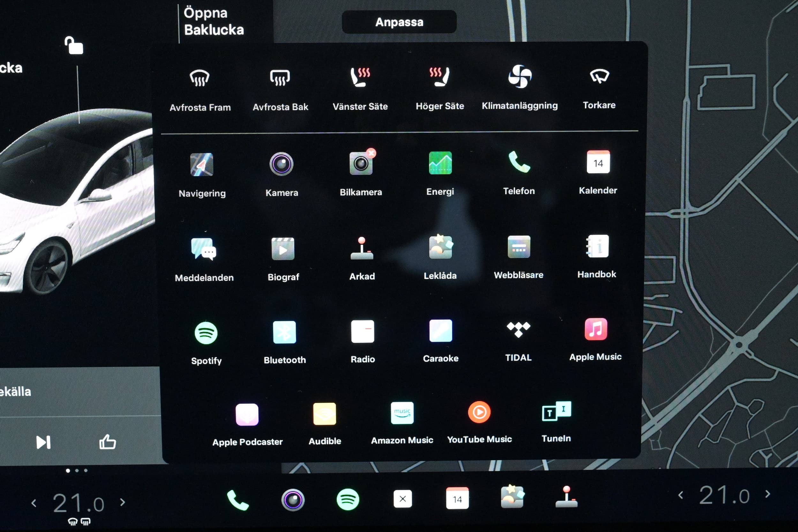The image size is (798, 532).
Task: Tap the Spotify icon in dock
Action: 348,499
